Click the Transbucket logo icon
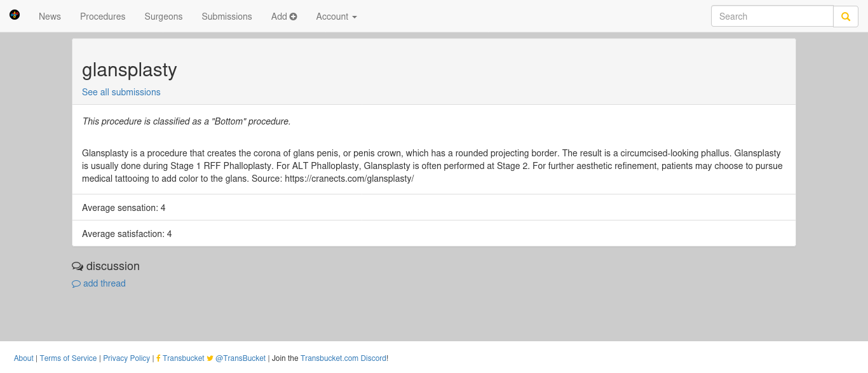868x373 pixels. click(x=15, y=15)
